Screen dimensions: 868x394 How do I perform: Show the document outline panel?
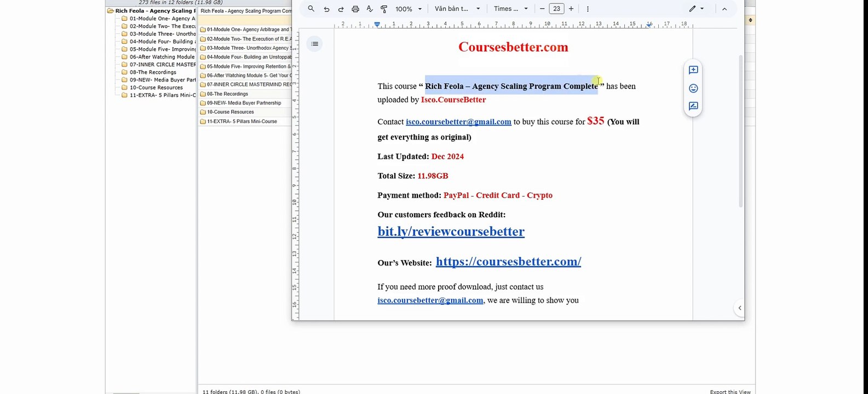coord(314,44)
